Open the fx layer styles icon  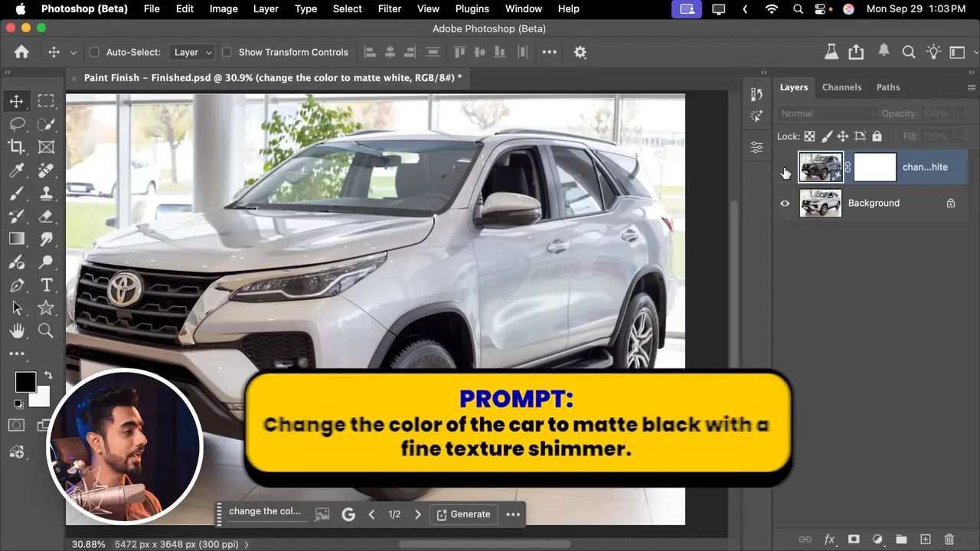829,540
